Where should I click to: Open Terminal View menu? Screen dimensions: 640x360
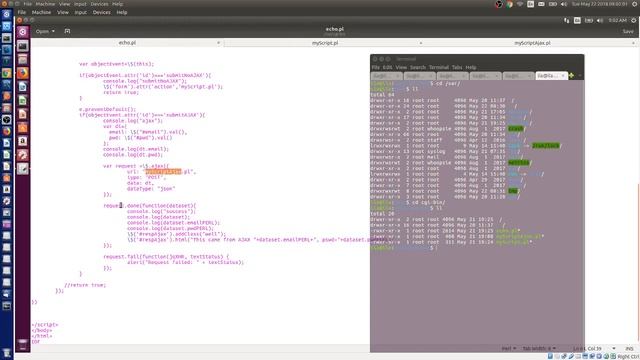click(401, 67)
